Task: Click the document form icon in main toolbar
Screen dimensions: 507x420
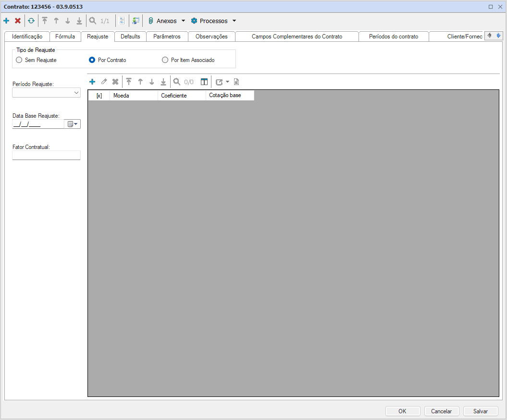Action: [x=122, y=21]
